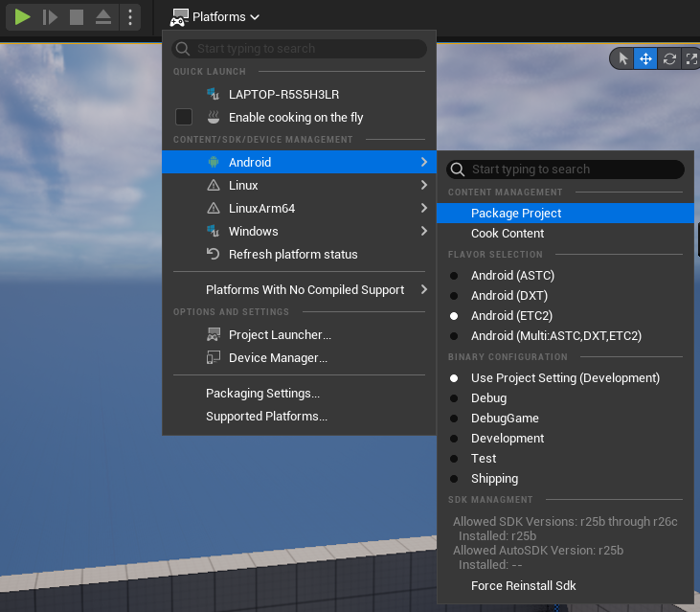Click the Skip/advance frame button
This screenshot has width=700, height=612.
pos(50,17)
